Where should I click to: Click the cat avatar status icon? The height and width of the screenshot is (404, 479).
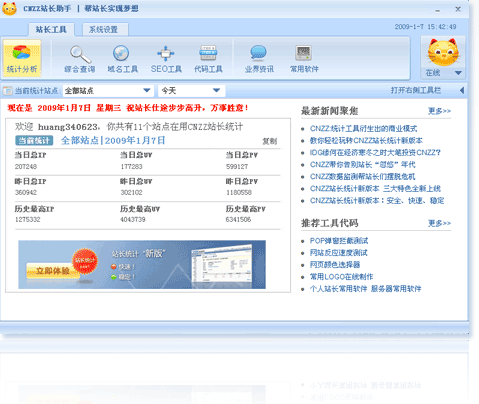(x=443, y=53)
